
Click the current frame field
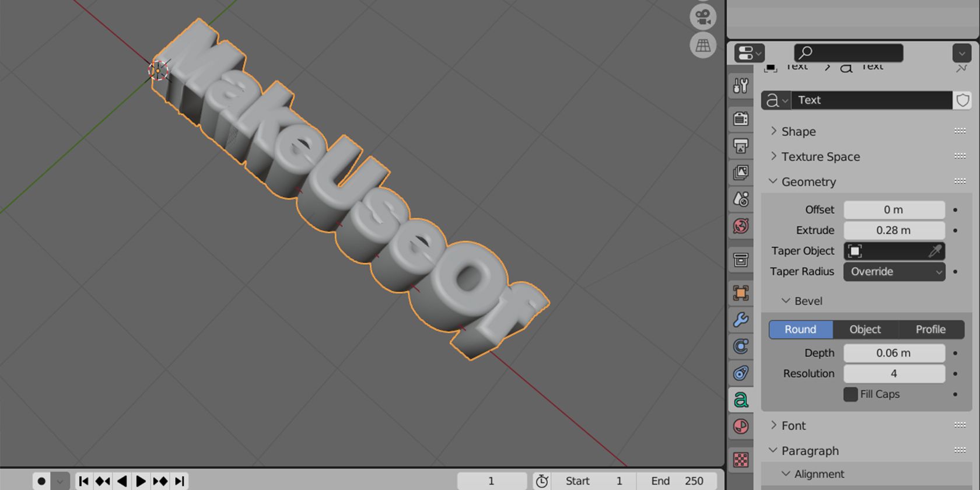click(x=491, y=481)
